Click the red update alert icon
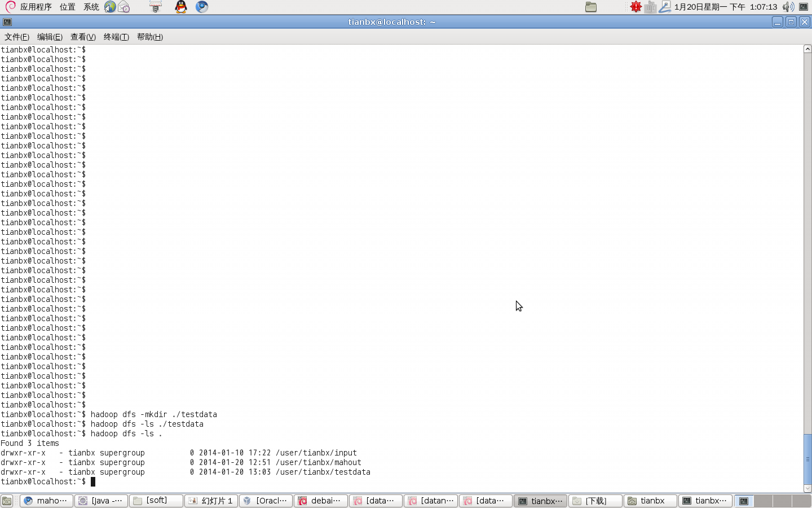 point(636,7)
